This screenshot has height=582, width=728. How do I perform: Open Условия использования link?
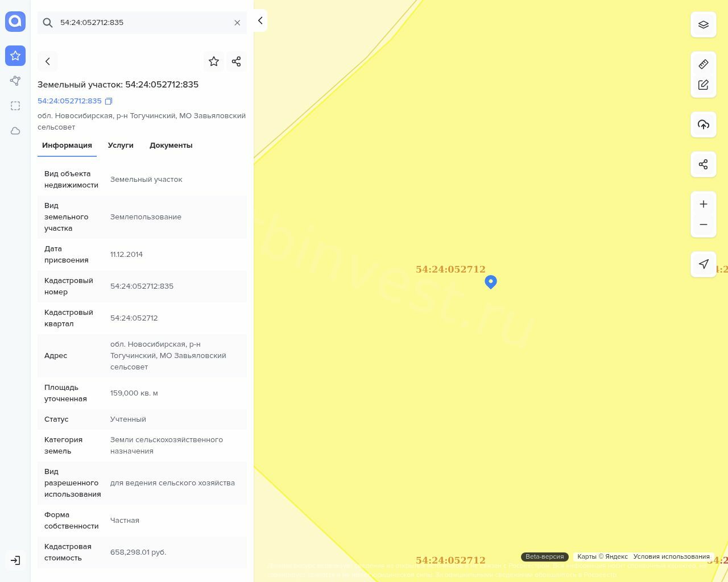(x=671, y=556)
